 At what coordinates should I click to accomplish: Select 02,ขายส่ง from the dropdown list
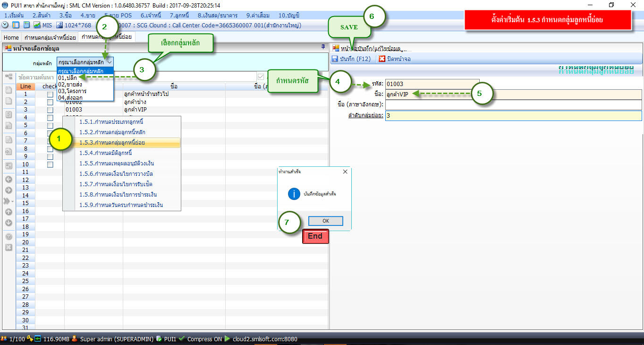(x=85, y=84)
